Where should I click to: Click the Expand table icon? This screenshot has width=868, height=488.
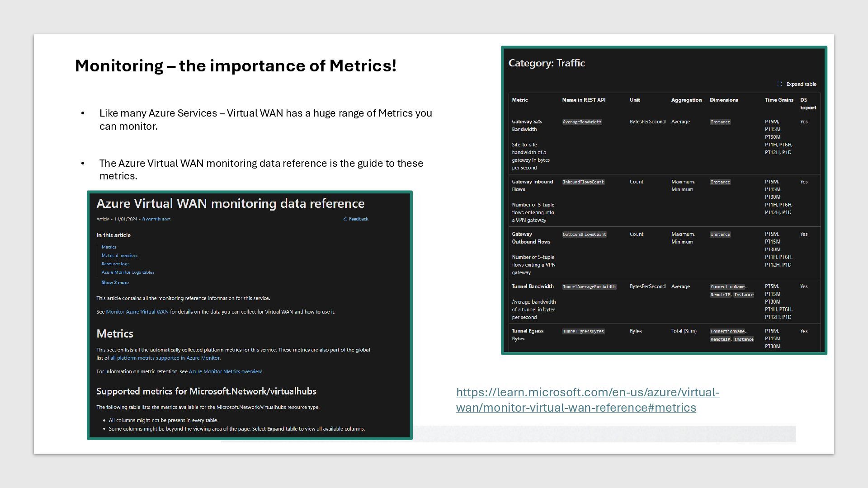point(779,84)
